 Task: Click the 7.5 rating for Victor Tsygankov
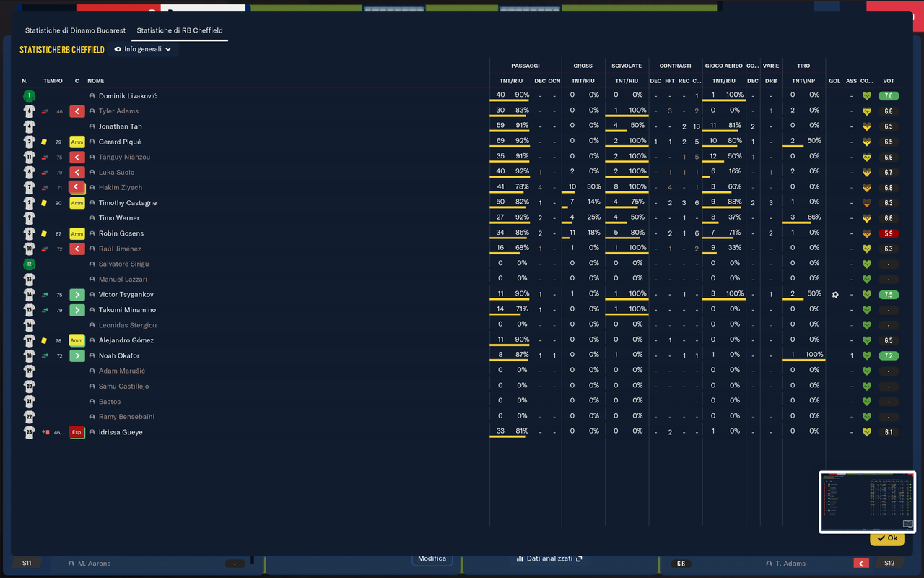coord(889,295)
